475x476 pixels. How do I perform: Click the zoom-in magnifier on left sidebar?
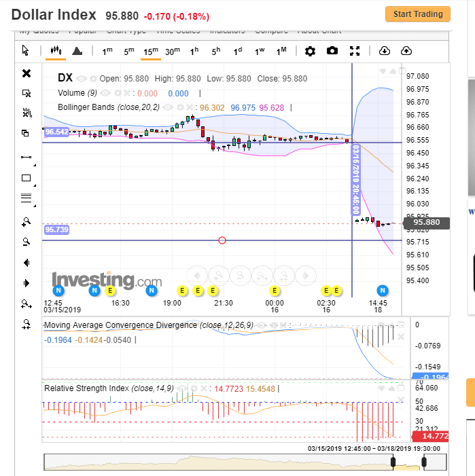click(x=26, y=221)
